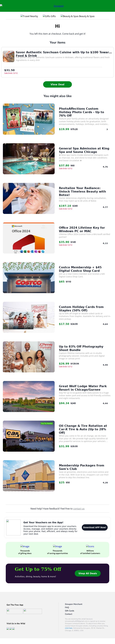Click the View Deal button

(x=57, y=85)
